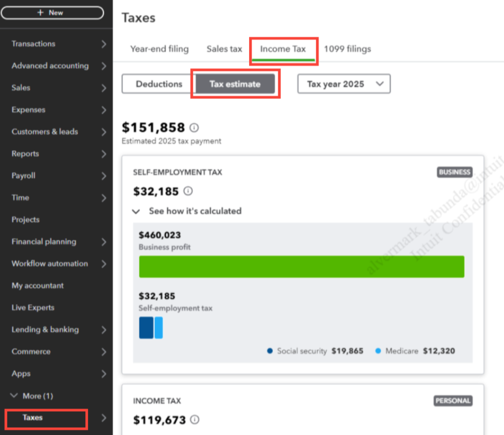
Task: Click the + New button
Action: [x=52, y=13]
